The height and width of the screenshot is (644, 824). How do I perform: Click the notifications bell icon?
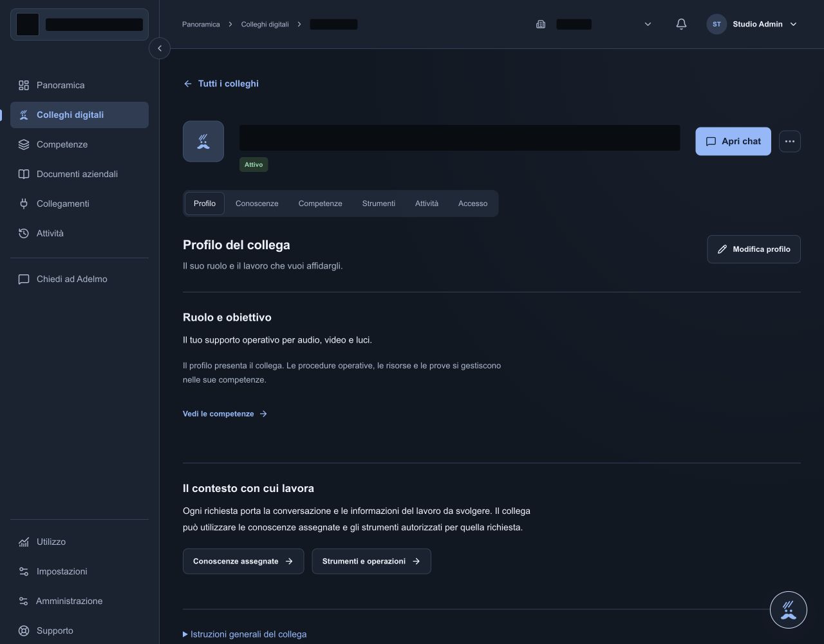[x=681, y=24]
